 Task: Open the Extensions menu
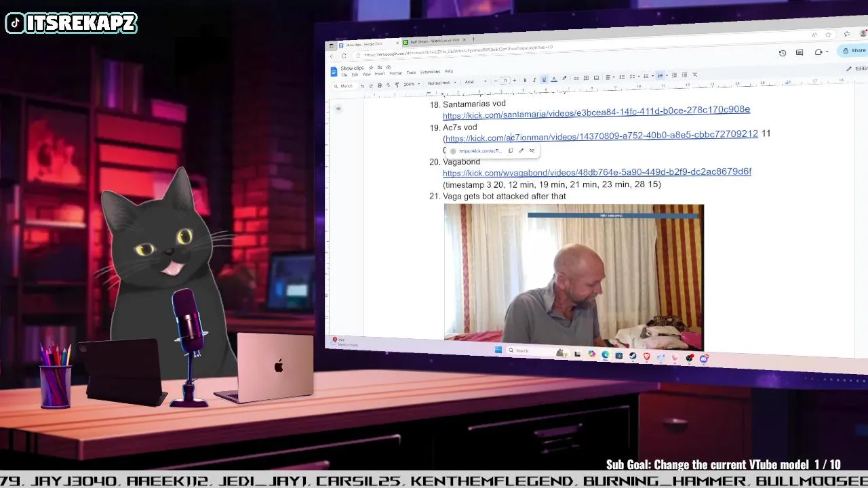pyautogui.click(x=430, y=72)
